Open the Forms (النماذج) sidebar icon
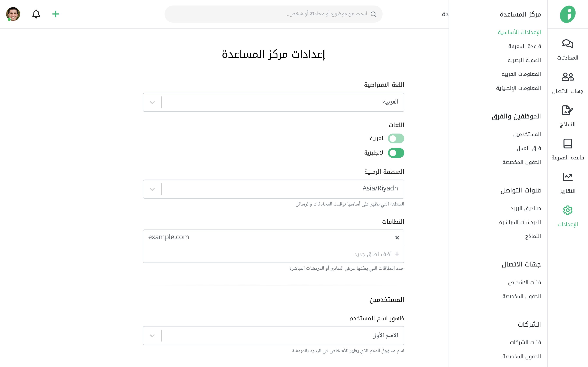 567,111
